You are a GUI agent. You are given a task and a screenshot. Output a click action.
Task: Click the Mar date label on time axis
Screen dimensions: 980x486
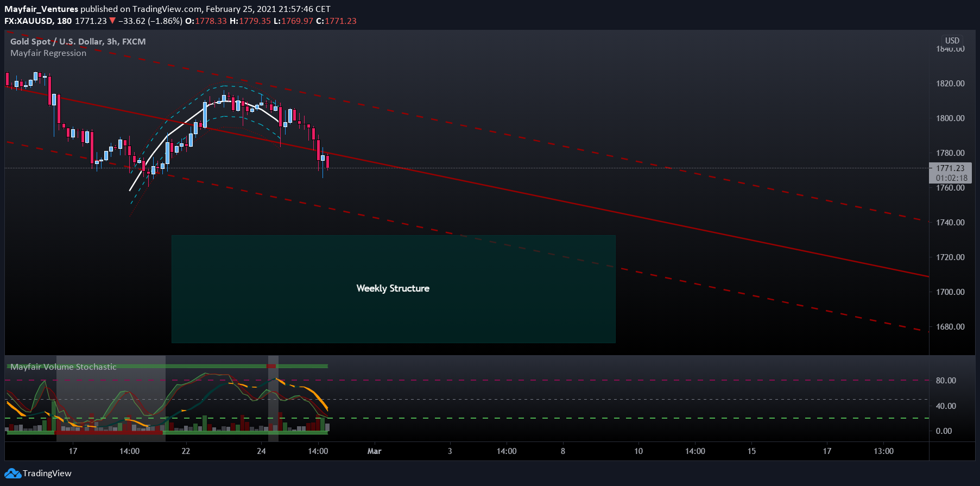375,451
